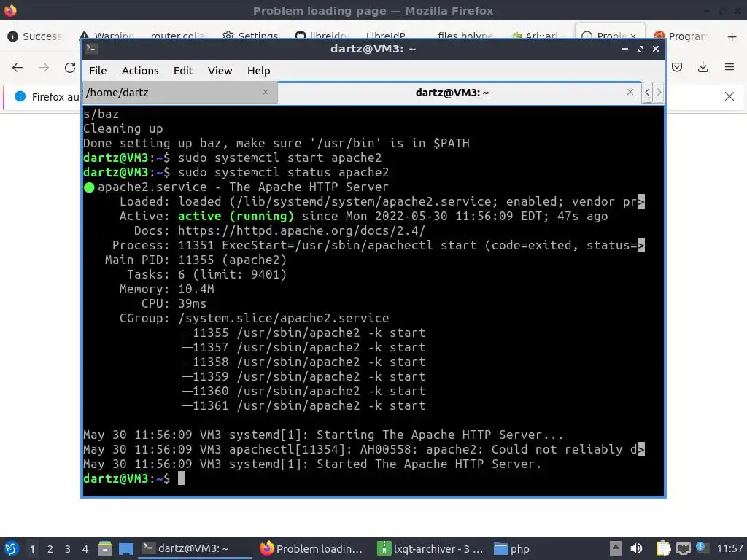Activate lxqt-archiver window in taskbar
Screen dimensions: 747x560
(430, 548)
